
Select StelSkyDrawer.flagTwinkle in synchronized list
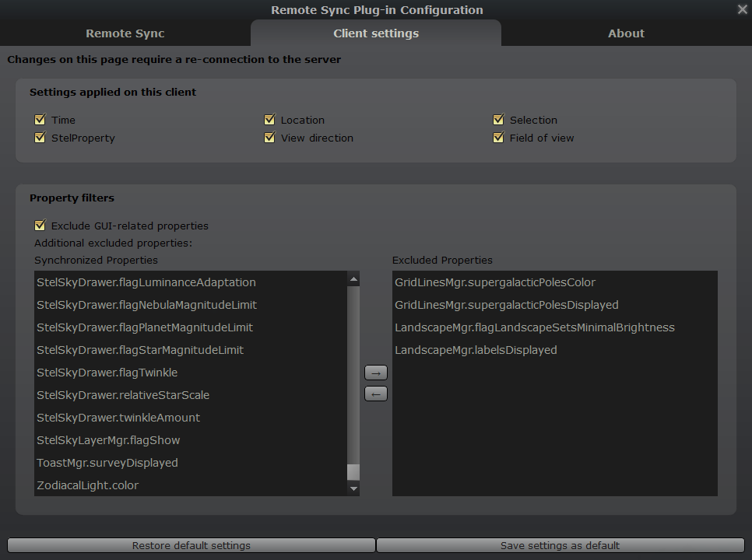[x=107, y=373]
